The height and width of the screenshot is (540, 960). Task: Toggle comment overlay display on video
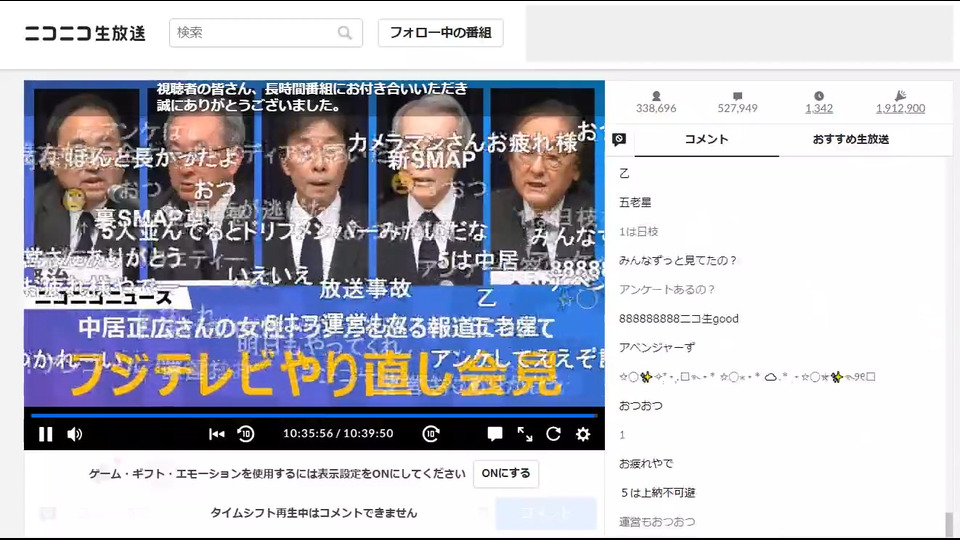[495, 434]
